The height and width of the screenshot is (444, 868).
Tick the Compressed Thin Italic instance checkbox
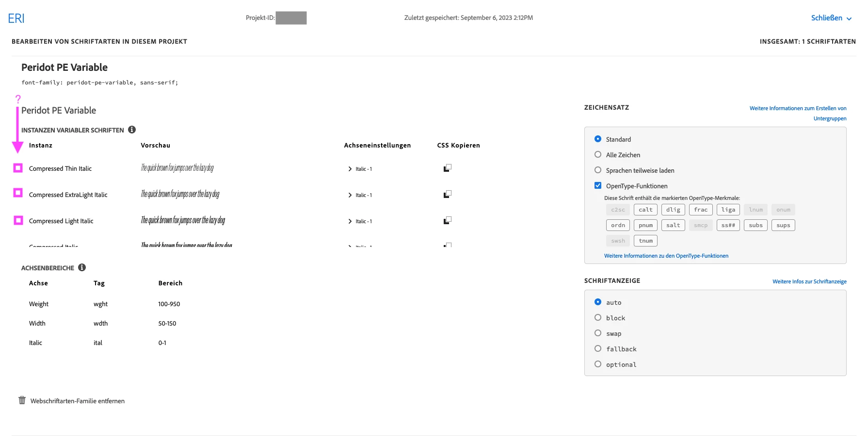(18, 168)
